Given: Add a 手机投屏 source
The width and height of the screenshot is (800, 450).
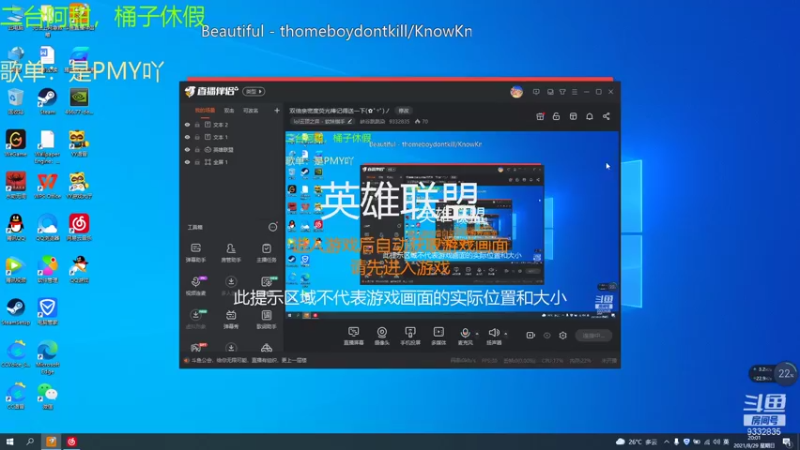Looking at the screenshot, I should pos(410,336).
